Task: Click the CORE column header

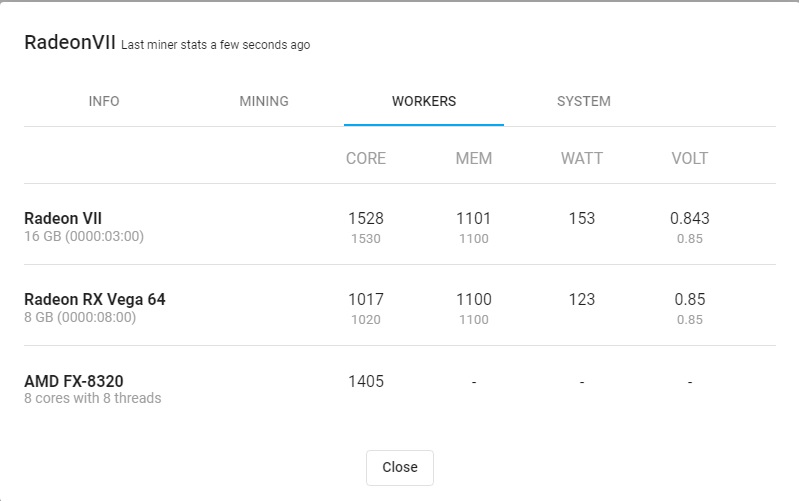Action: point(366,159)
